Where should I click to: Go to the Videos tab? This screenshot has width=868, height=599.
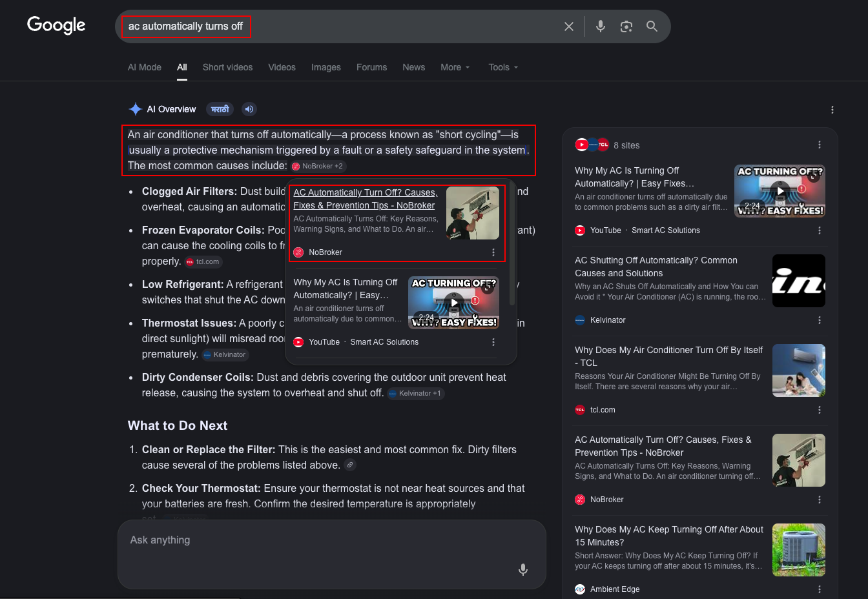click(x=282, y=67)
